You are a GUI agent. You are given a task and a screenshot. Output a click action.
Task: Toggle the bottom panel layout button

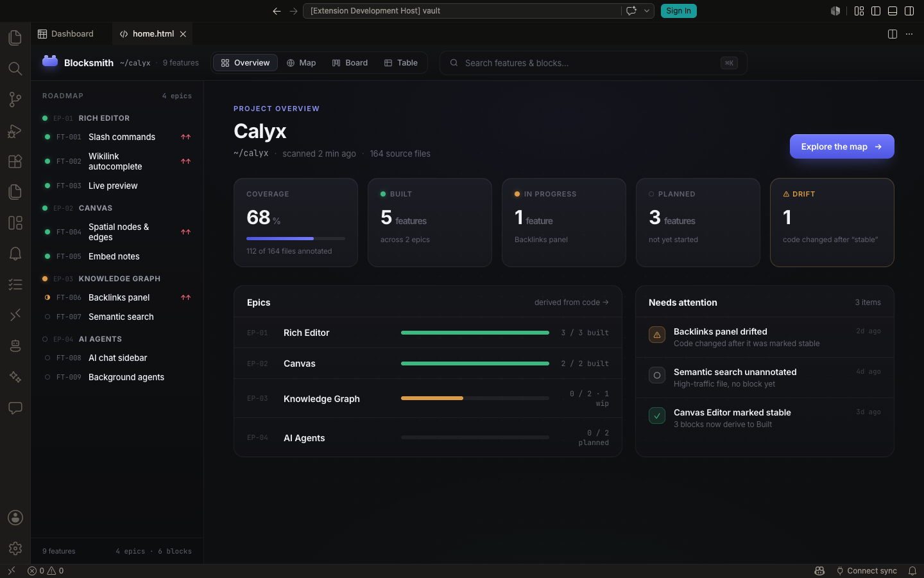pyautogui.click(x=893, y=11)
